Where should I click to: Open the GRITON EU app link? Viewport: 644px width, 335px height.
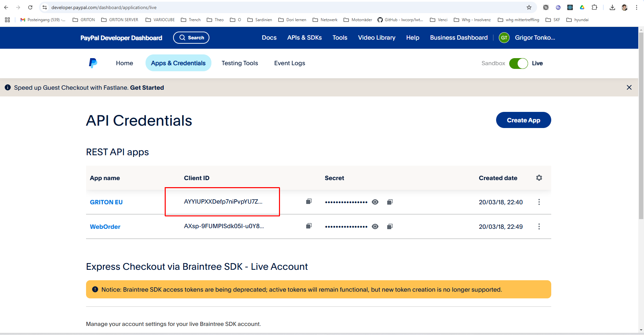(x=106, y=202)
